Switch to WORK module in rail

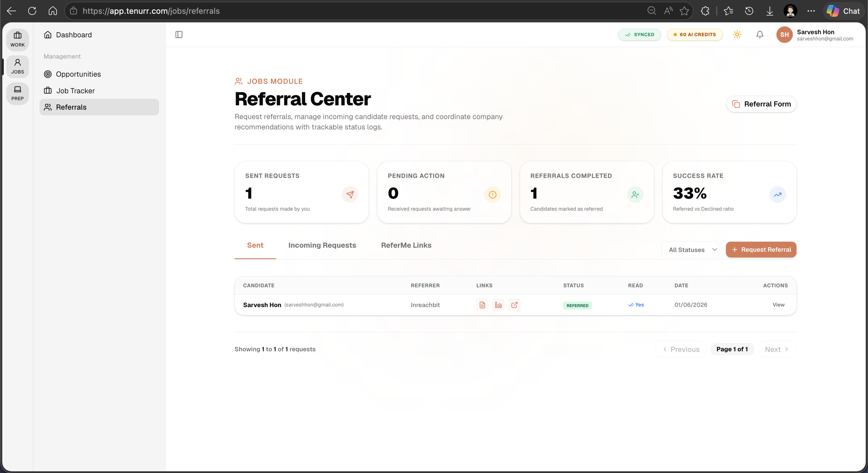pyautogui.click(x=18, y=39)
